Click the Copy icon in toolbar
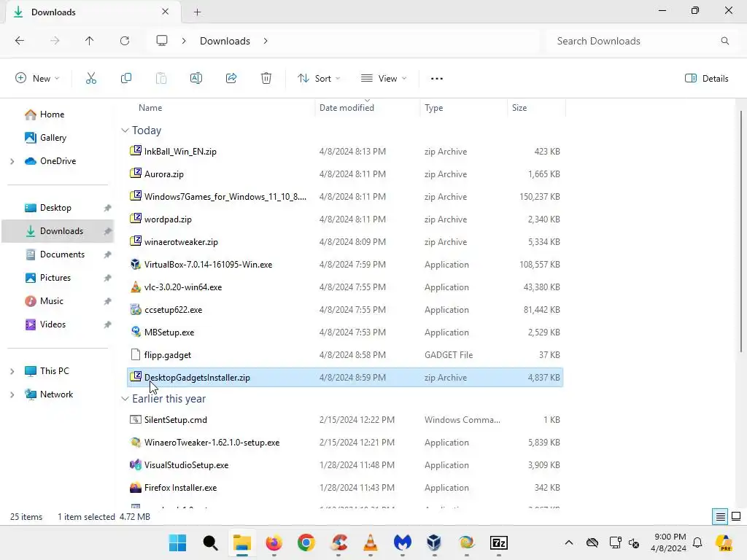The width and height of the screenshot is (747, 560). pyautogui.click(x=125, y=79)
